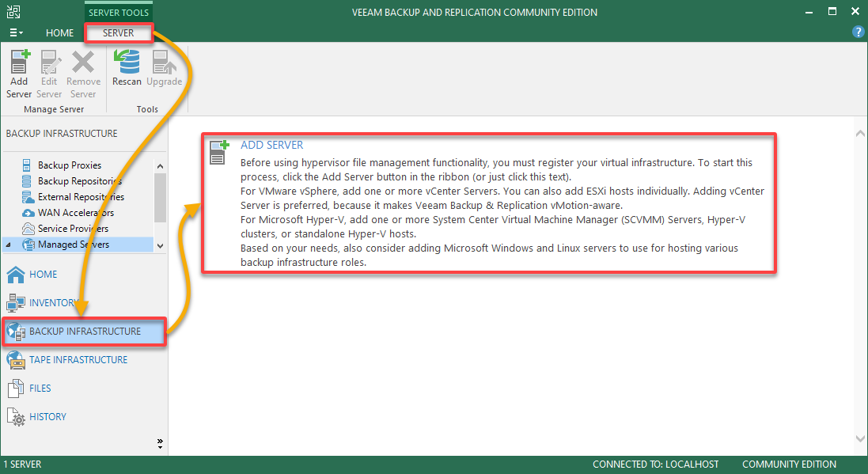The height and width of the screenshot is (474, 868).
Task: Open the Home view in navigation
Action: [44, 274]
